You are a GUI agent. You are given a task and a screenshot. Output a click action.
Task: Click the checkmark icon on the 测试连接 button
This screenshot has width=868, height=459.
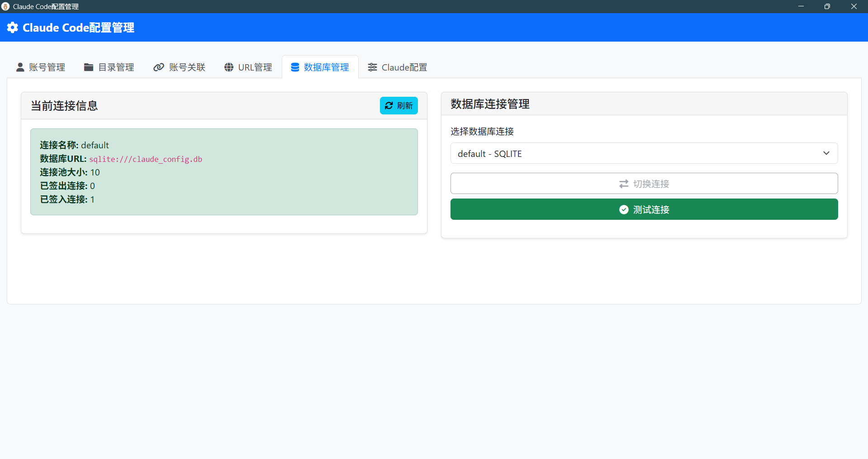(624, 209)
